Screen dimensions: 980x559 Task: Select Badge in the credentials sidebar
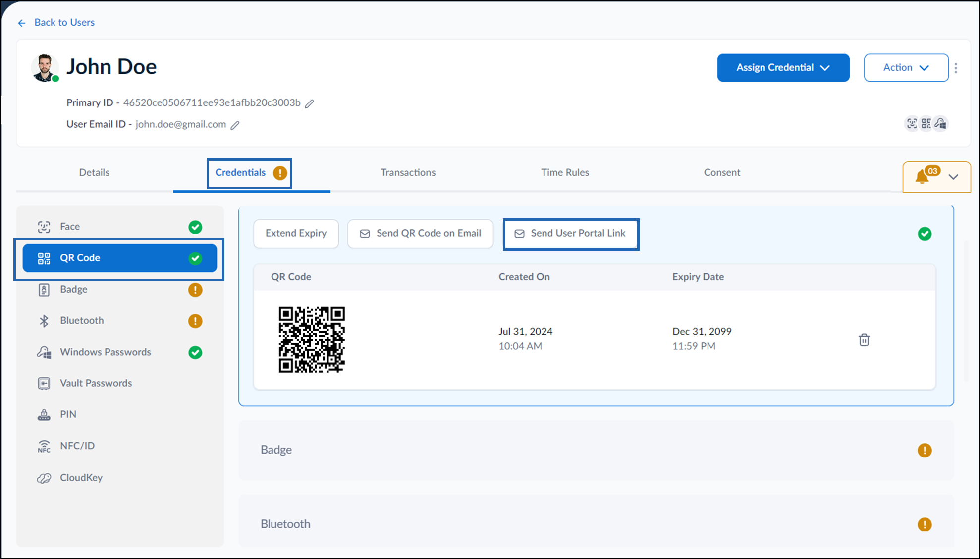point(120,289)
